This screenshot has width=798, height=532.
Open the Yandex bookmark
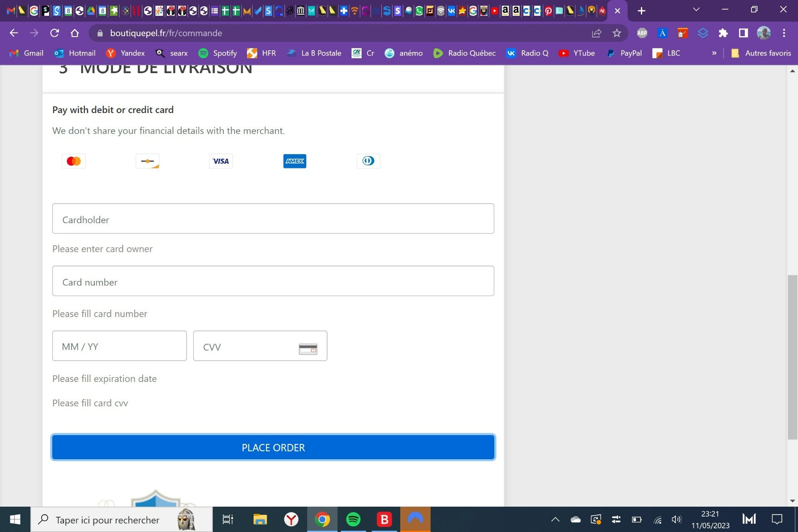click(125, 53)
